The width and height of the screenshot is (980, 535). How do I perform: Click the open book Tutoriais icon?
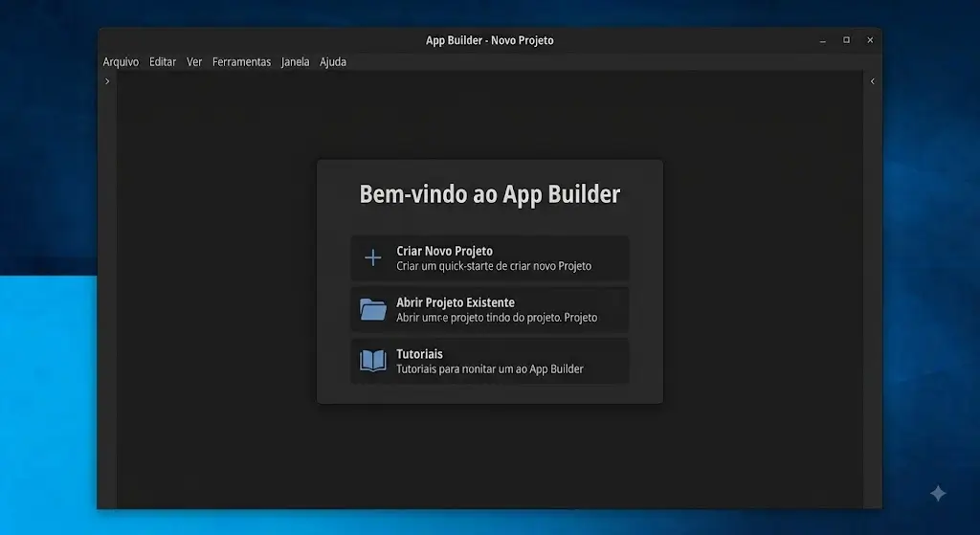373,361
